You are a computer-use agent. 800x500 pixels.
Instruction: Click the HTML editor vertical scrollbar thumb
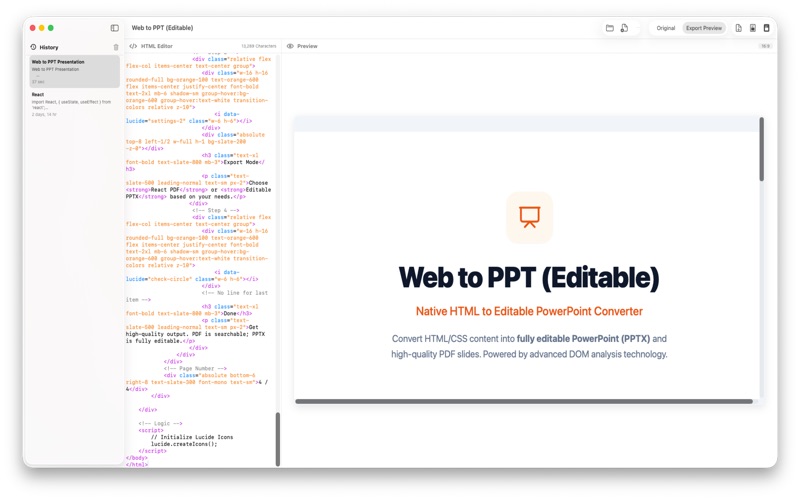(278, 439)
